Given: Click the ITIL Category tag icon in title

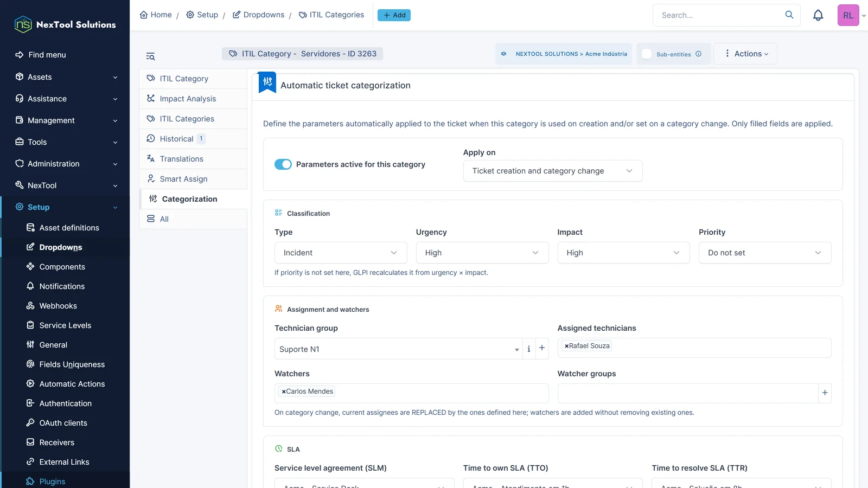Looking at the screenshot, I should tap(233, 54).
